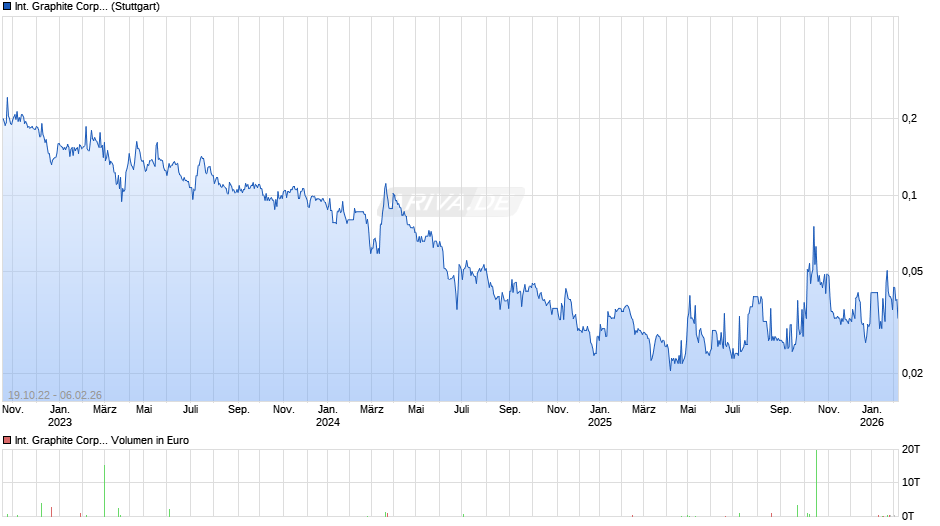Click the Jan. 2023 axis label
The height and width of the screenshot is (526, 940).
[x=59, y=416]
